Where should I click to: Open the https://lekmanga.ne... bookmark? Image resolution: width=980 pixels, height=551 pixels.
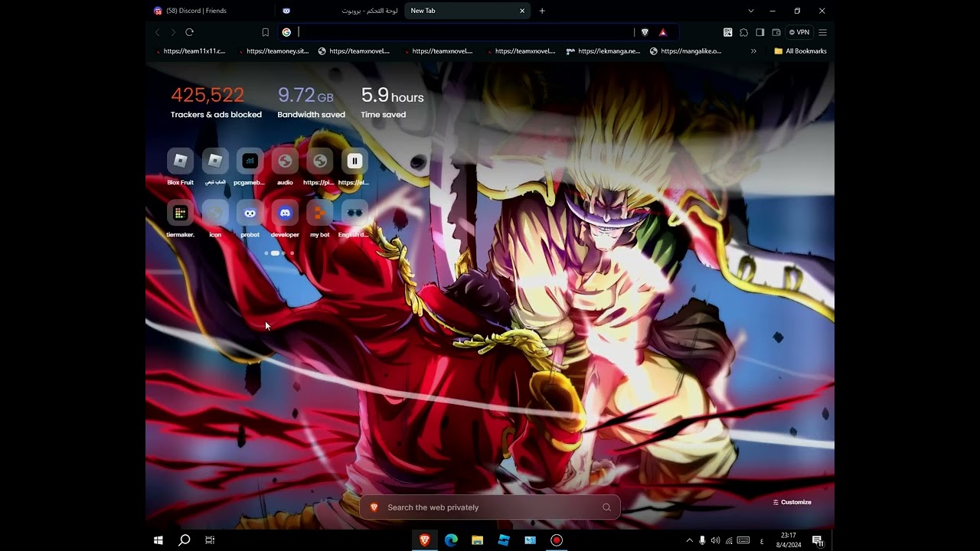click(603, 51)
